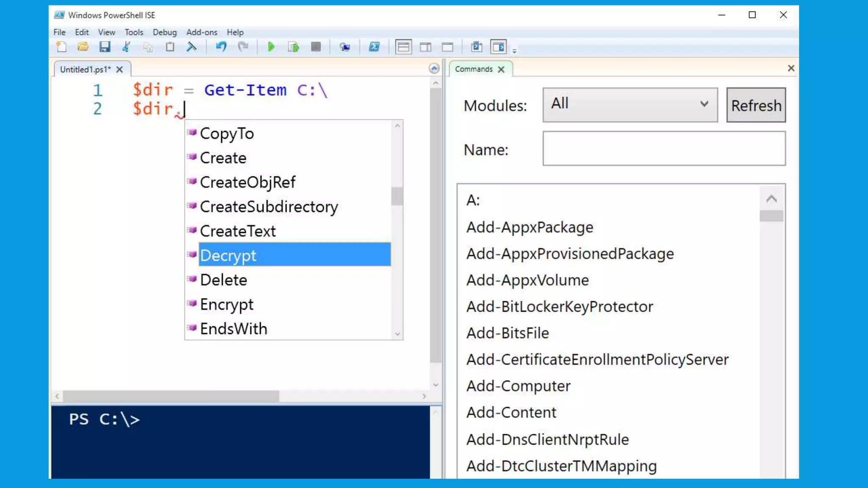Create a new script with New icon
Screen dimensions: 868x488
61,47
